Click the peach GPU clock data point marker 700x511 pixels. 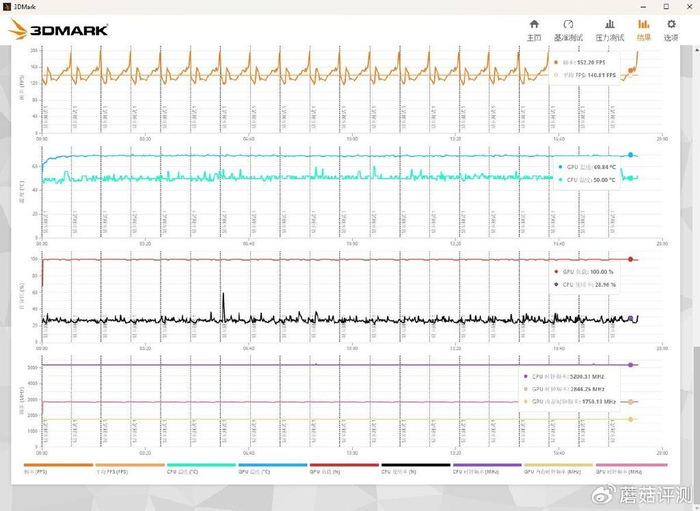(630, 402)
